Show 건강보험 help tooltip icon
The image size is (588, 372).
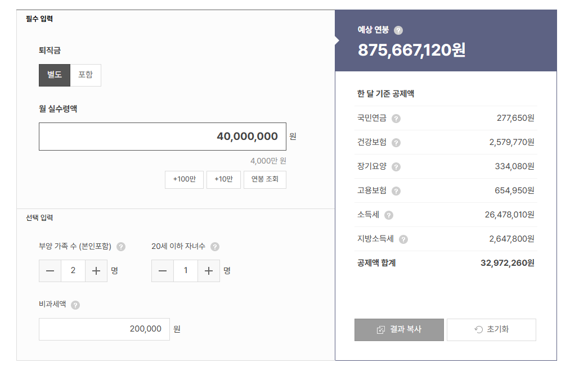(396, 143)
